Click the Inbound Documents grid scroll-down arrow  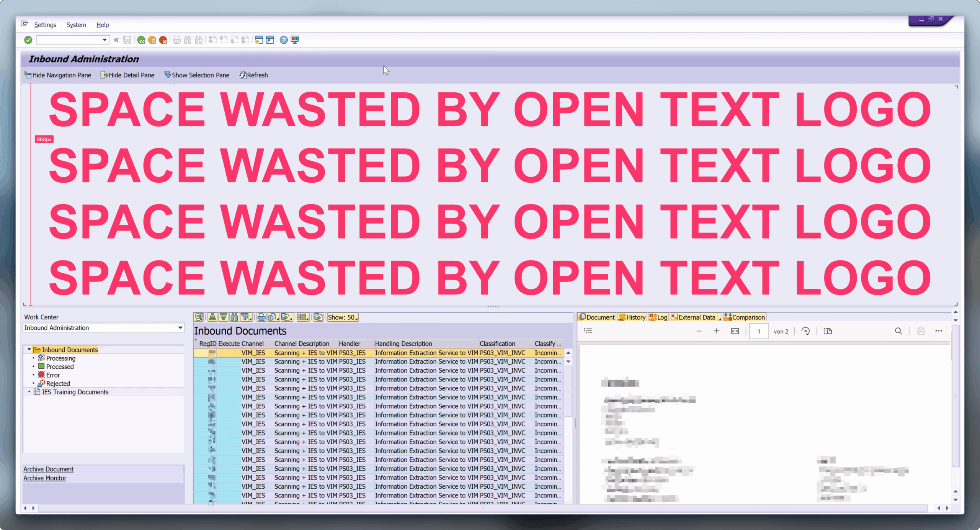click(x=568, y=362)
